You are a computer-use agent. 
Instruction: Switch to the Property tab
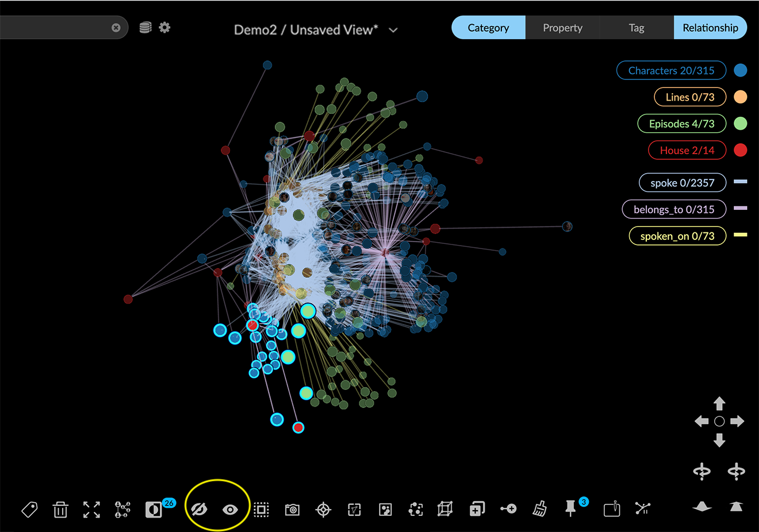(562, 28)
